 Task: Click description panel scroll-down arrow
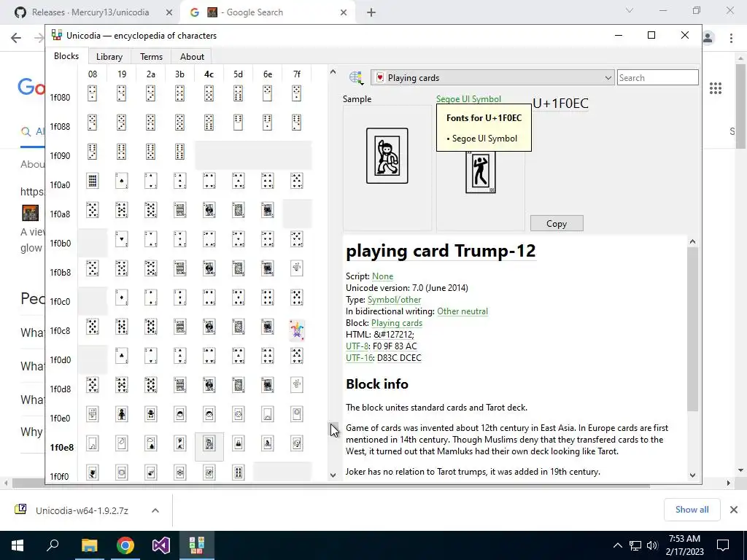pyautogui.click(x=693, y=475)
